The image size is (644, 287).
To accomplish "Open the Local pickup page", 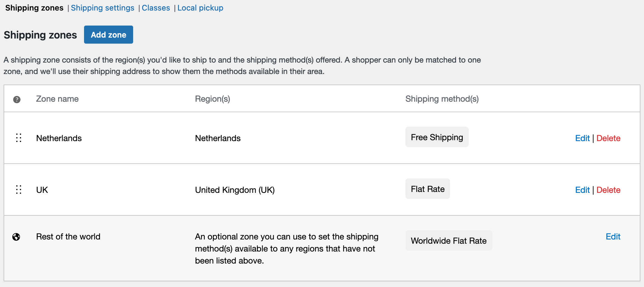I will [200, 8].
